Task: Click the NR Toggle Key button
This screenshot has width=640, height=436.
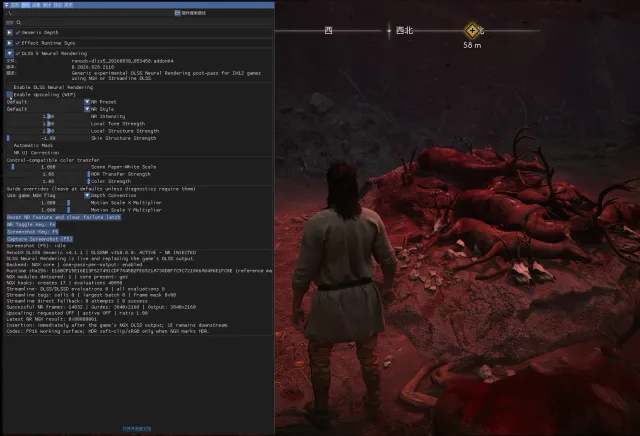Action: click(x=31, y=225)
